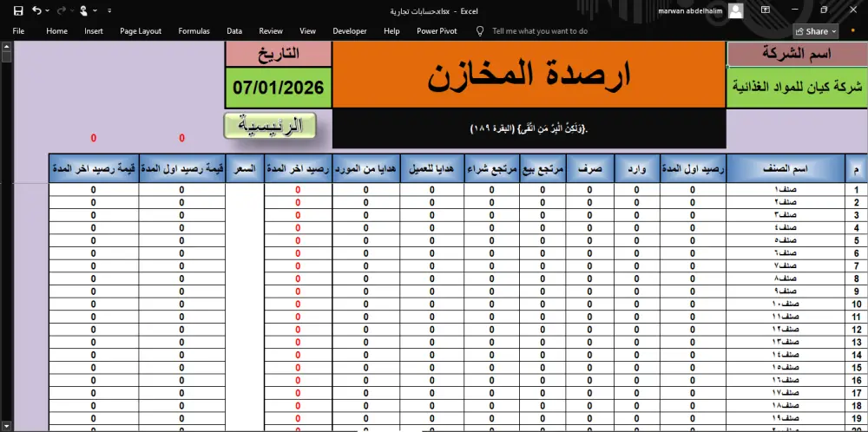Screen dimensions: 868x432
Task: Select serial number cell 15 in م column
Action: click(857, 367)
